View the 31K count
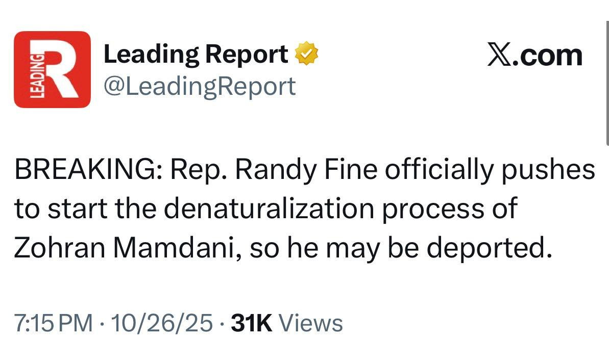This screenshot has width=609, height=364. pos(251,323)
